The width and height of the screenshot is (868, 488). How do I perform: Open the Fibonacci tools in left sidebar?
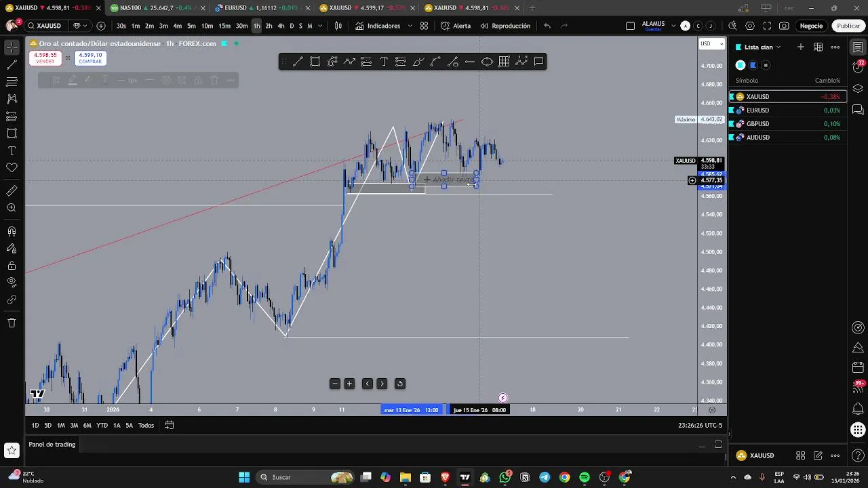[x=12, y=82]
